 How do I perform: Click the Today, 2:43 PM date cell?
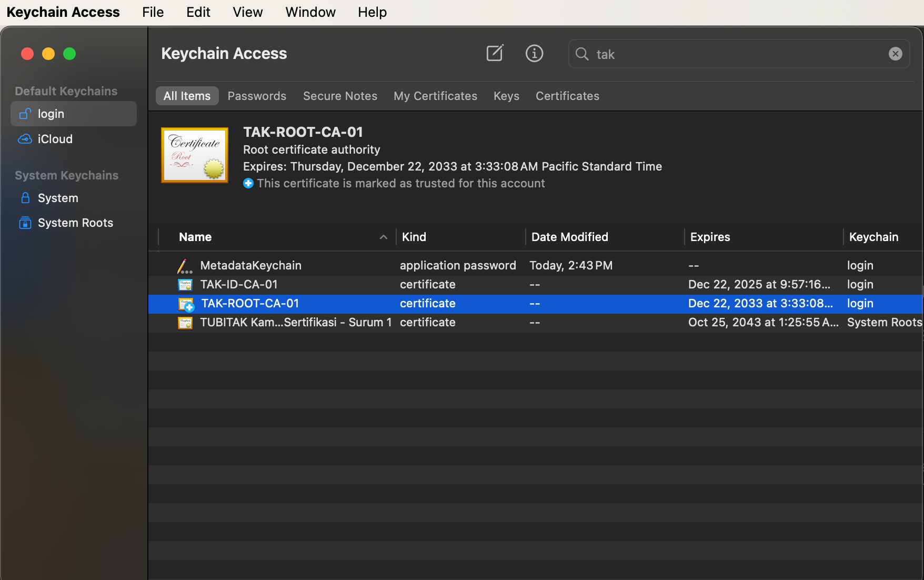point(571,265)
